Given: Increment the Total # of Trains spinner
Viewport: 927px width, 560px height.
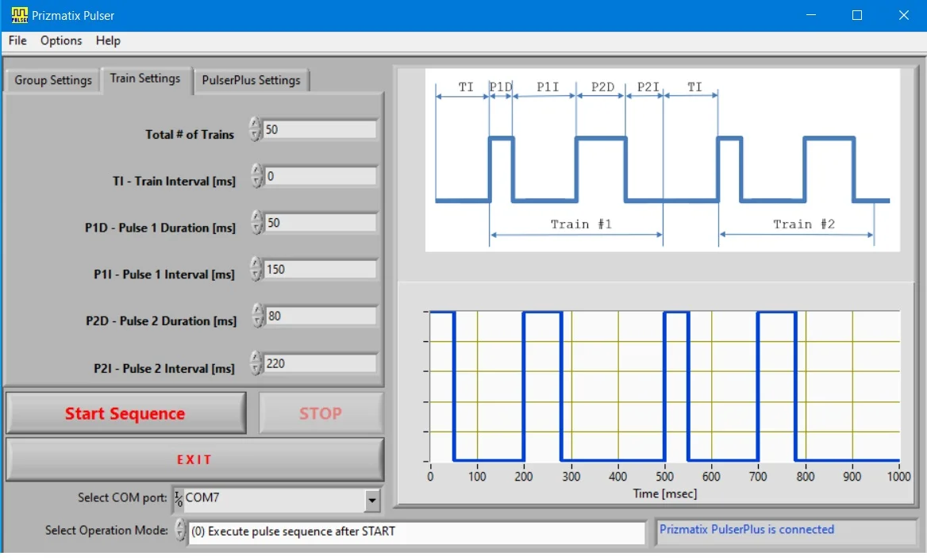Looking at the screenshot, I should pyautogui.click(x=256, y=125).
